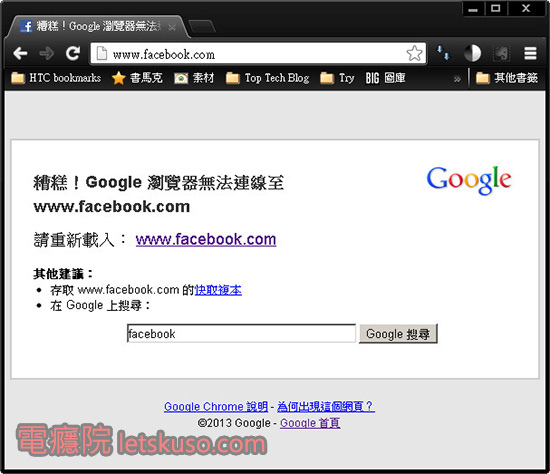Click the Google logo image
This screenshot has width=550, height=474.
coord(469,180)
